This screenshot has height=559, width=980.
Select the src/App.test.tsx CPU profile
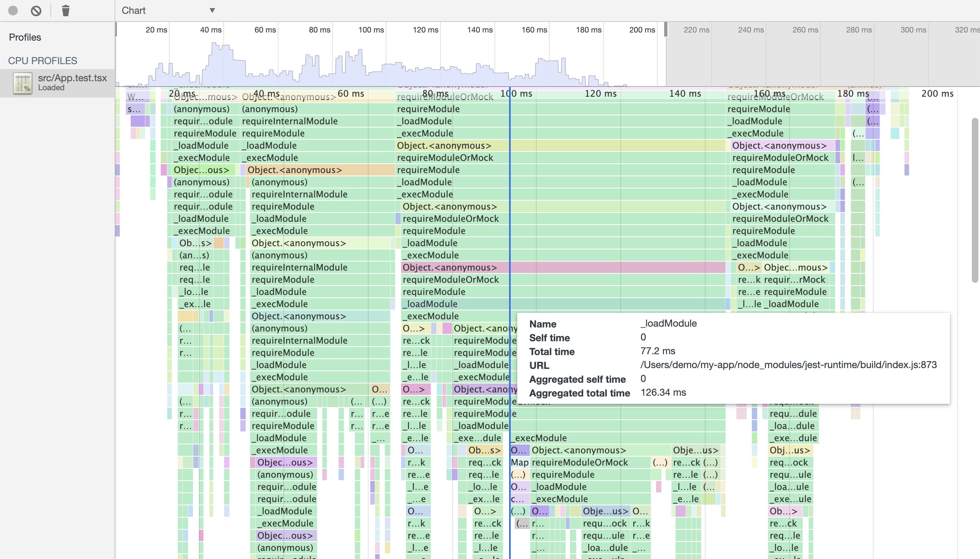tap(57, 83)
